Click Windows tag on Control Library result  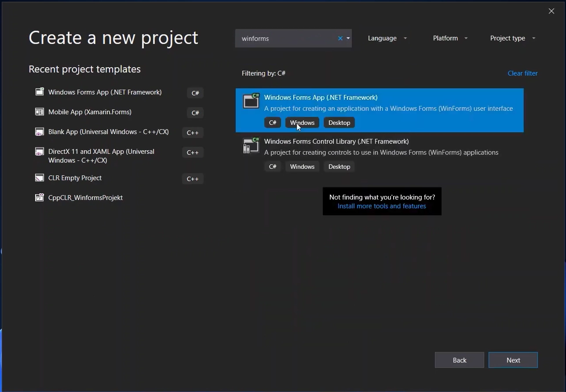pyautogui.click(x=302, y=167)
